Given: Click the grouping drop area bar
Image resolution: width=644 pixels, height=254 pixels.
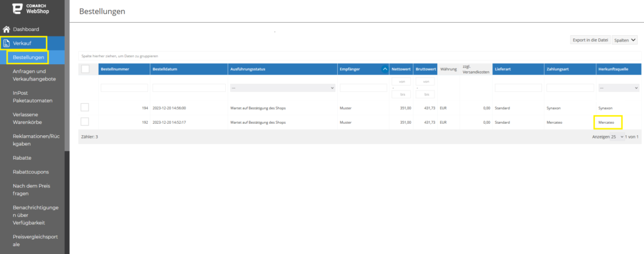Looking at the screenshot, I should (359, 56).
